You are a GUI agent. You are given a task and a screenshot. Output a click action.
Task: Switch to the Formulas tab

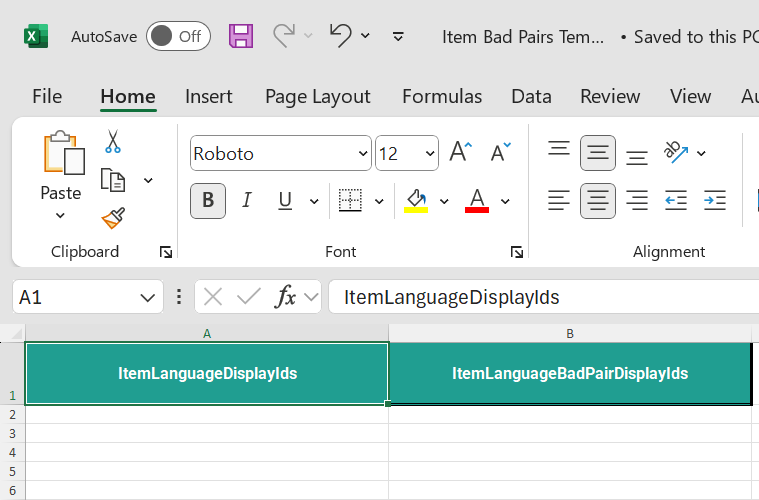click(441, 97)
